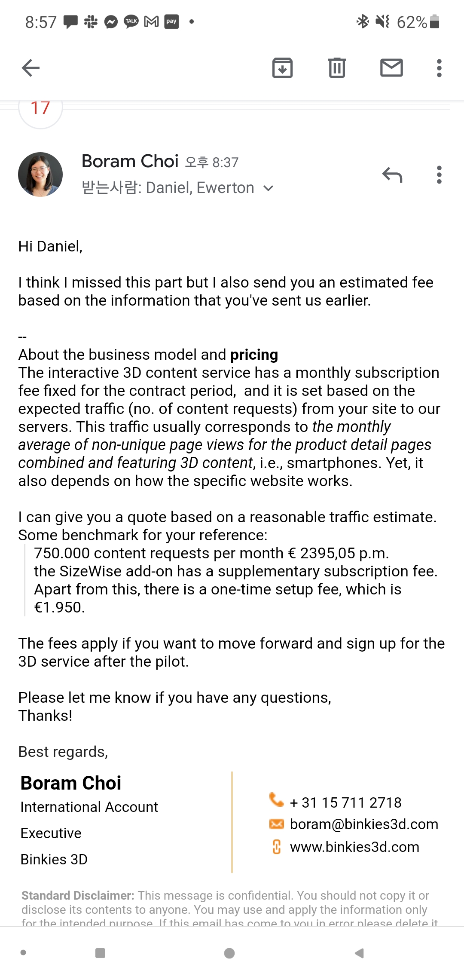Screen dimensions: 464x980
Task: Email boram@binkies3d.com address link
Action: coord(364,824)
